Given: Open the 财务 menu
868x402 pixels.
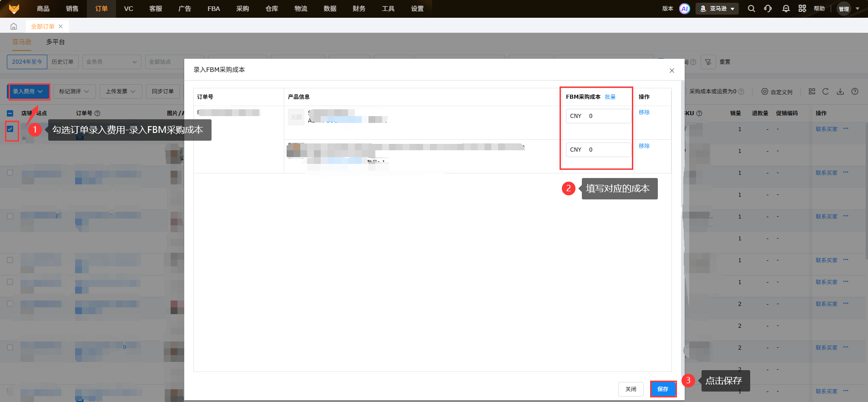Looking at the screenshot, I should [359, 9].
